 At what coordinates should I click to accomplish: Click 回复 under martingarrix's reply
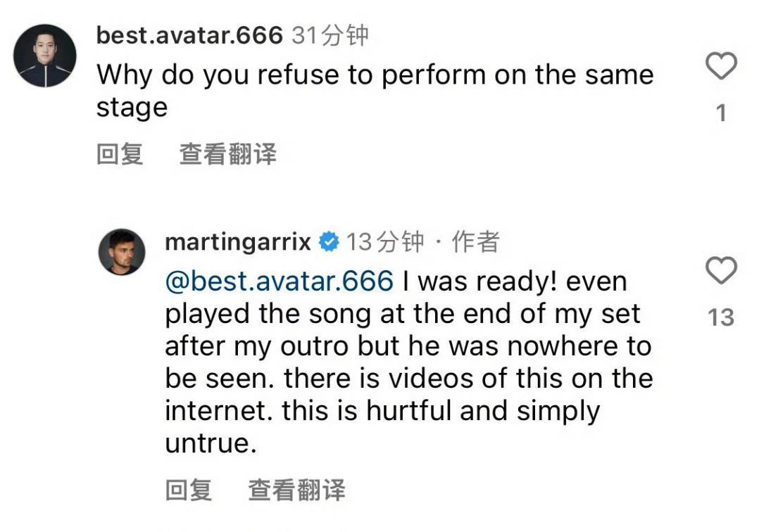(x=189, y=490)
